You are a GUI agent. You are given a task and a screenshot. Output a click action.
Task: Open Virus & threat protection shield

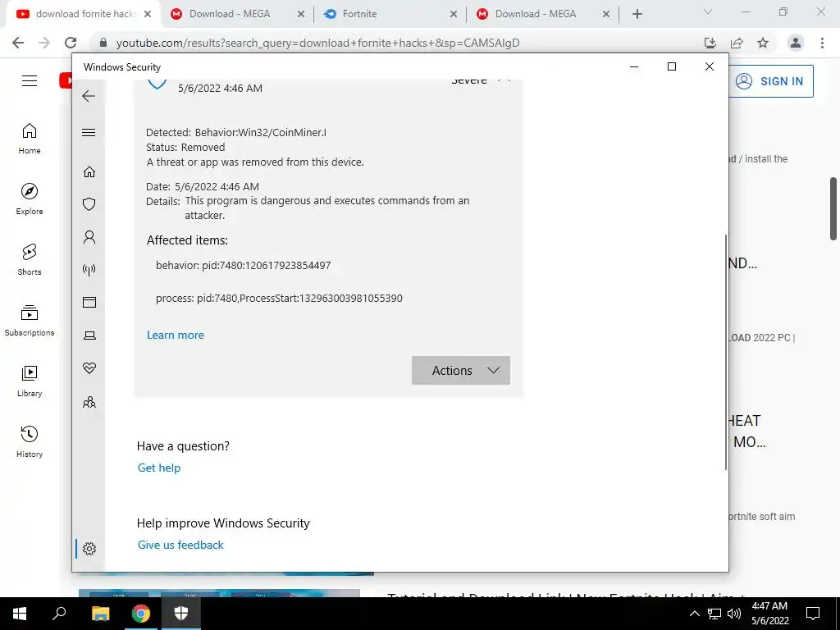(89, 204)
